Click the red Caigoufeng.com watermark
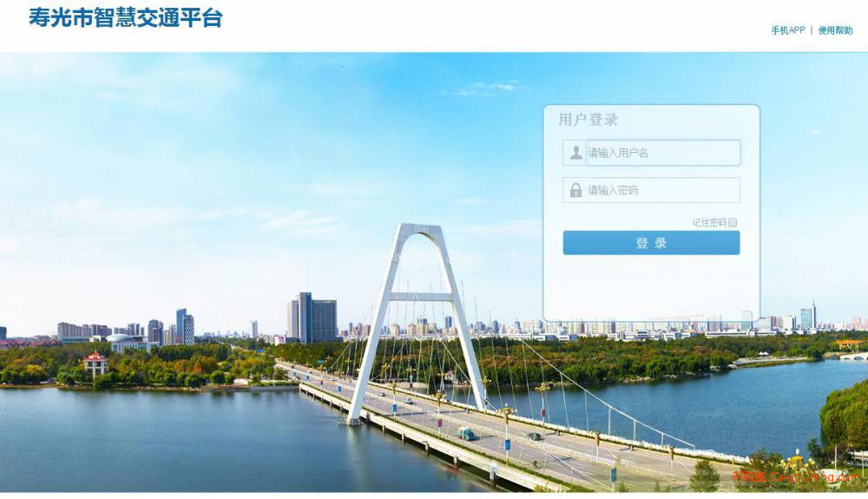Image resolution: width=868 pixels, height=499 pixels. (x=797, y=476)
